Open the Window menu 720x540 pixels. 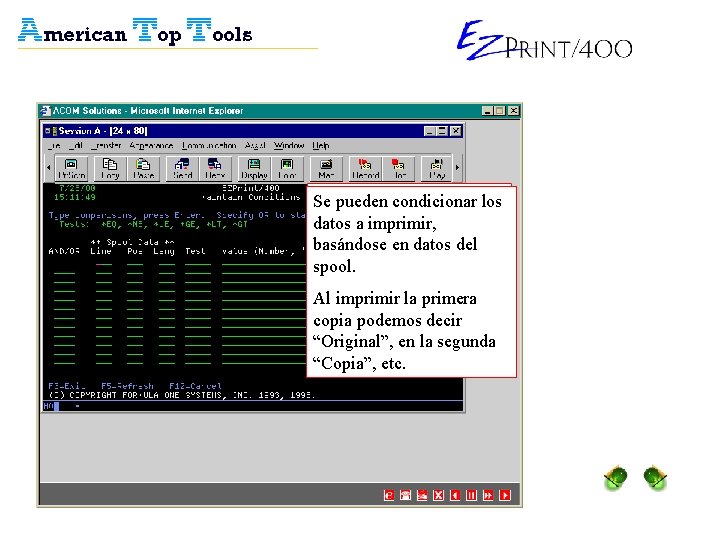(289, 146)
